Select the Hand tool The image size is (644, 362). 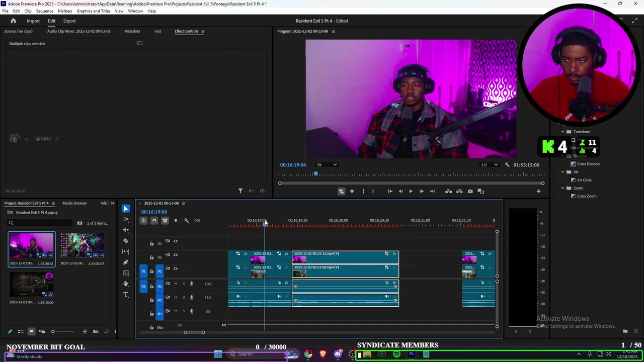coord(126,284)
